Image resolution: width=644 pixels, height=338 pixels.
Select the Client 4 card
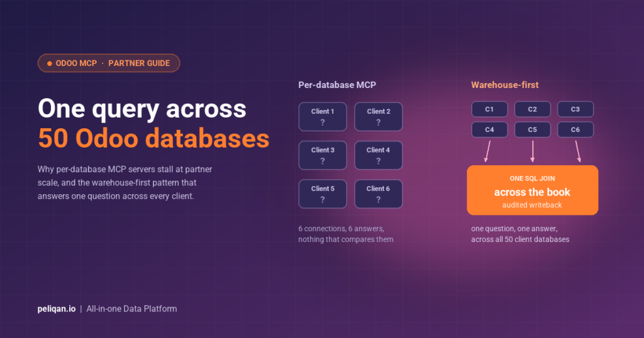click(378, 155)
